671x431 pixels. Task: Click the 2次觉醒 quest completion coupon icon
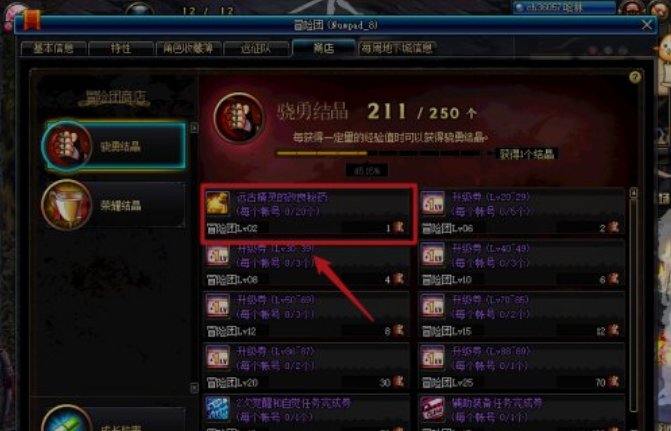(x=218, y=409)
